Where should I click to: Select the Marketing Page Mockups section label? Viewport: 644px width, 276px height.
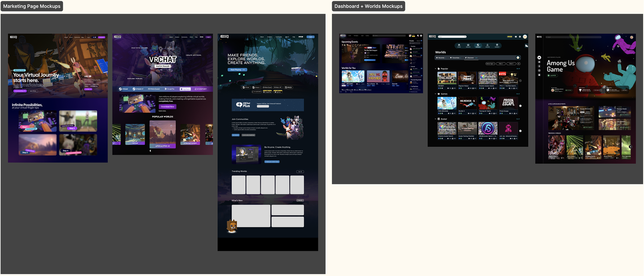tap(31, 6)
